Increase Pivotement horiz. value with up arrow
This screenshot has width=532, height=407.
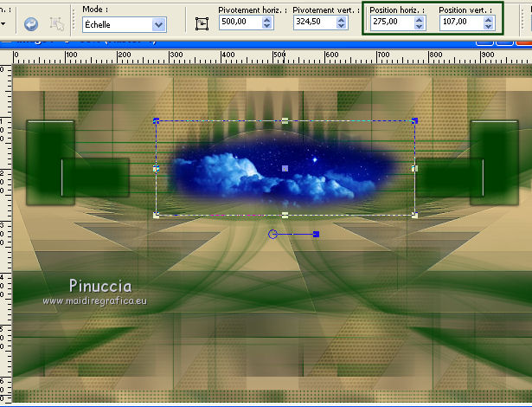(x=267, y=19)
